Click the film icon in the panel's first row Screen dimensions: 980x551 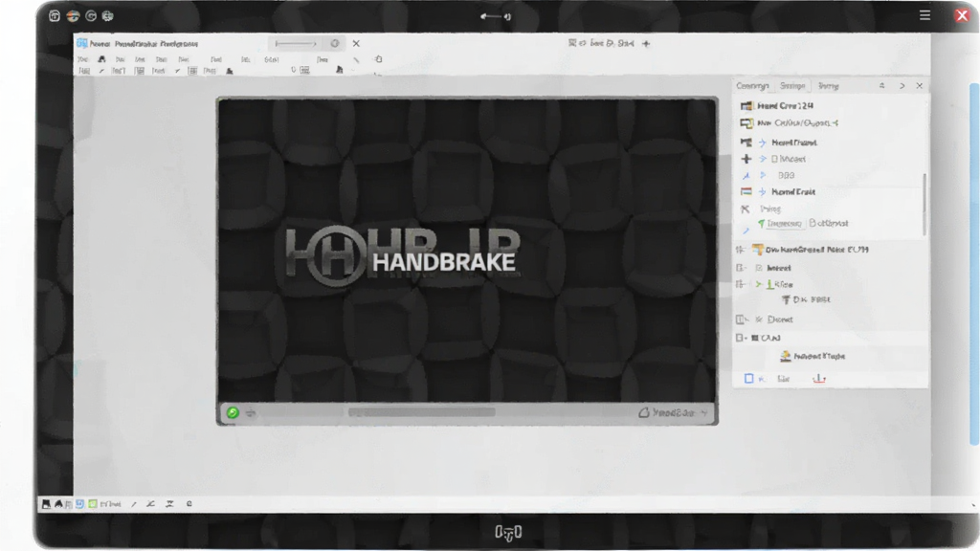746,105
